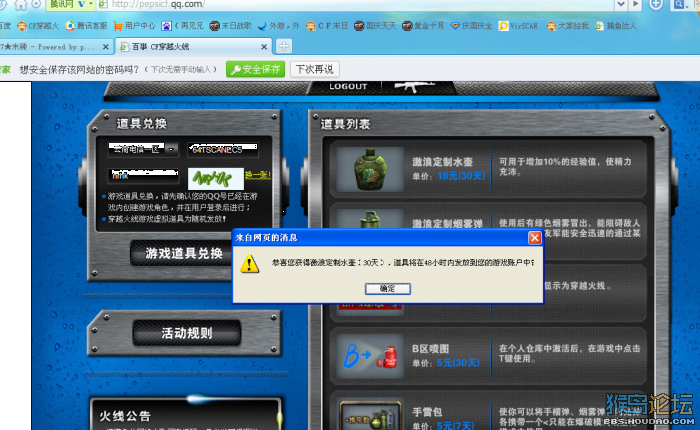
Task: Open the 活动规则 button
Action: tap(187, 333)
